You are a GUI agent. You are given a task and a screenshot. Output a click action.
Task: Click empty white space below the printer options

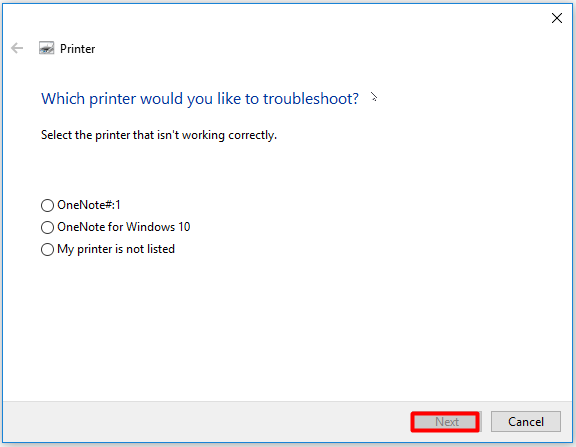(287, 327)
